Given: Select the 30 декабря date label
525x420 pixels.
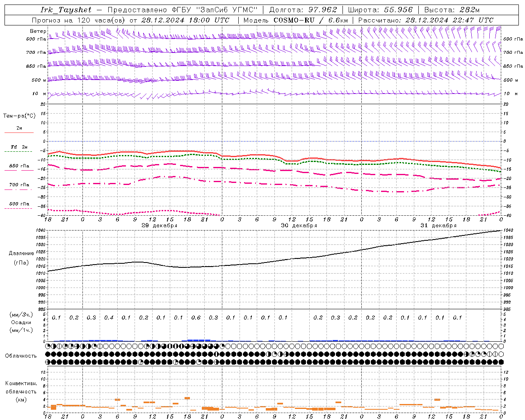Looking at the screenshot, I should 299,226.
